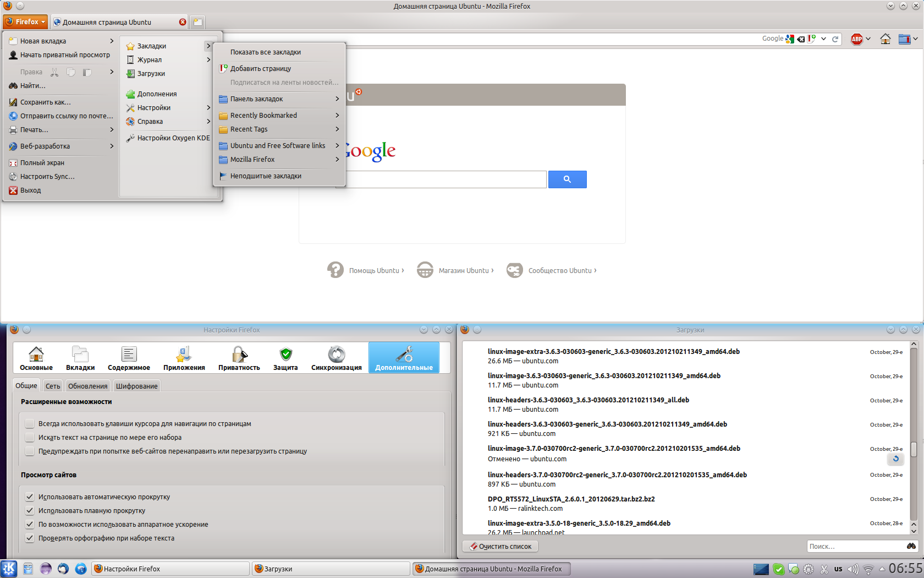The image size is (924, 578).
Task: Expand Новая вкладка submenu
Action: click(61, 41)
